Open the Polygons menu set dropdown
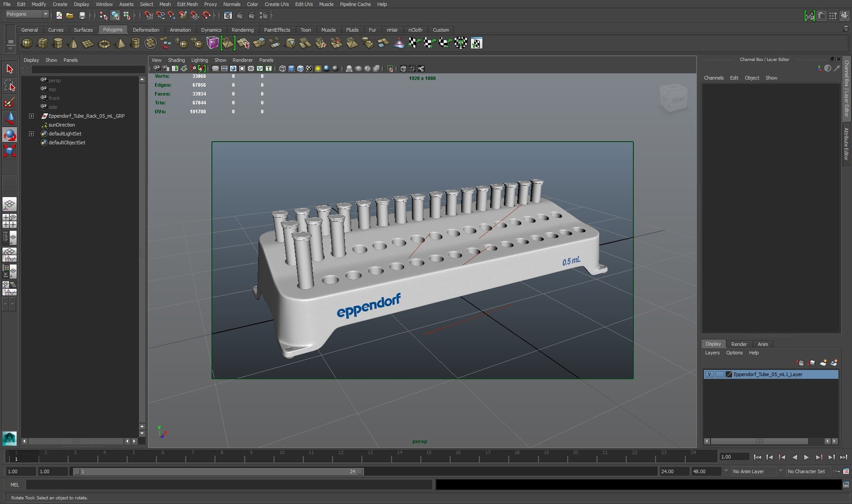852x504 pixels. pos(27,14)
